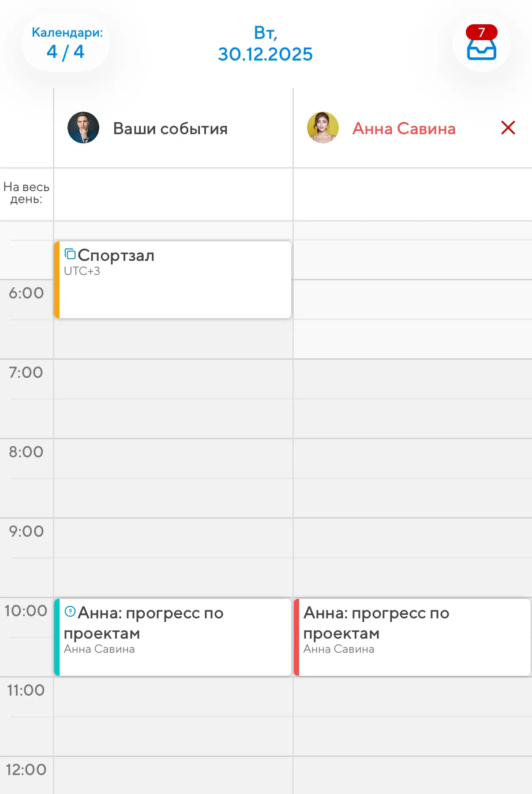532x794 pixels.
Task: Click the Ваши события profile avatar
Action: pyautogui.click(x=83, y=128)
